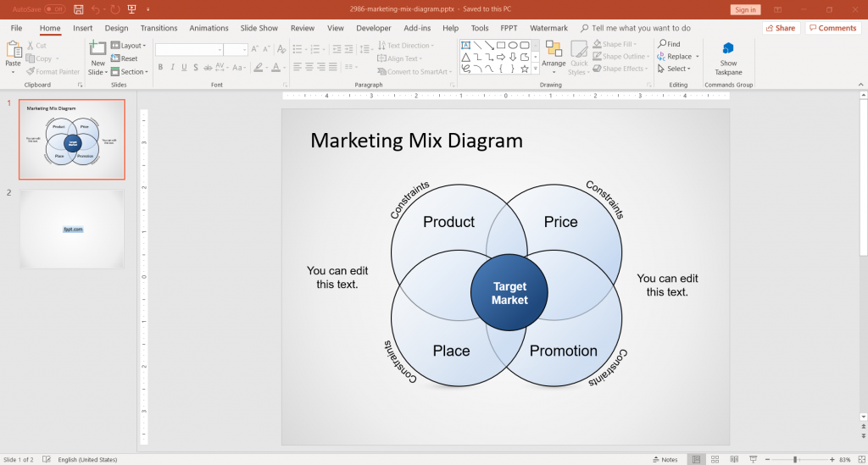Image resolution: width=868 pixels, height=465 pixels.
Task: Click the Save icon in title bar
Action: [x=79, y=9]
